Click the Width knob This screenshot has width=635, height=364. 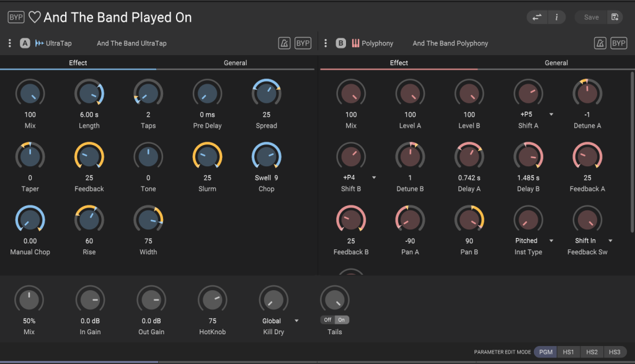click(x=148, y=220)
